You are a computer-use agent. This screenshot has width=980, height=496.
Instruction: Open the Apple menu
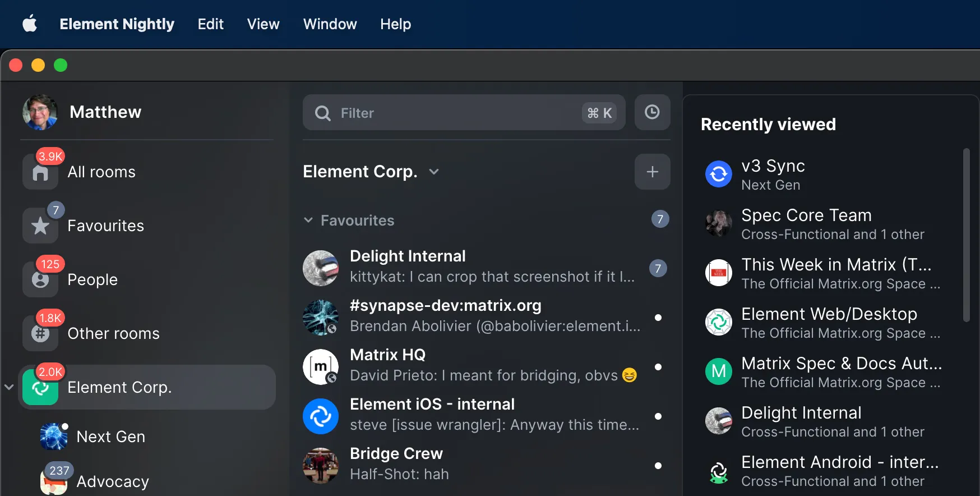tap(30, 24)
